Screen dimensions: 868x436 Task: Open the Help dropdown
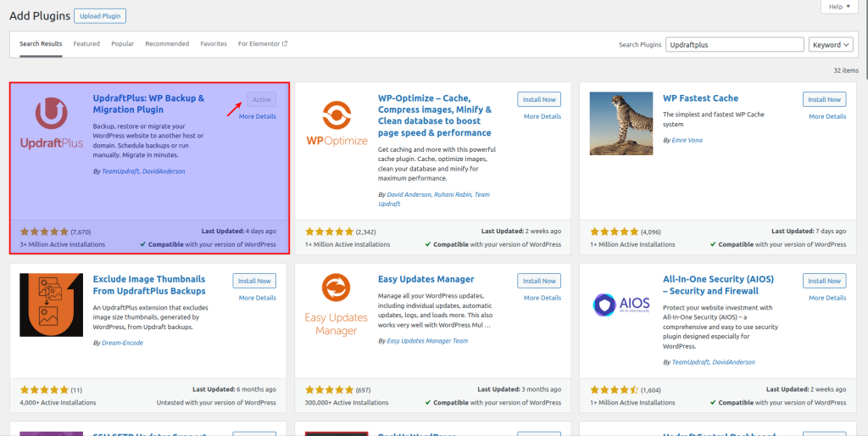840,7
